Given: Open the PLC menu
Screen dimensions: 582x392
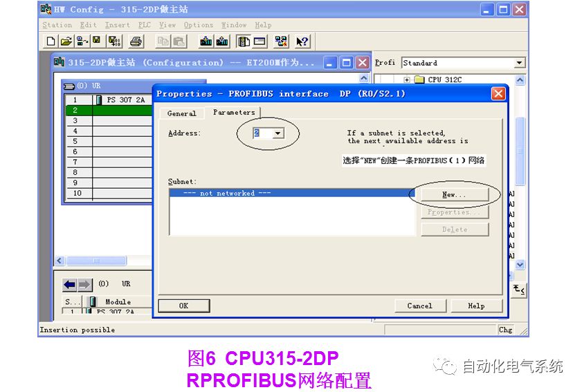Looking at the screenshot, I should pyautogui.click(x=145, y=25).
